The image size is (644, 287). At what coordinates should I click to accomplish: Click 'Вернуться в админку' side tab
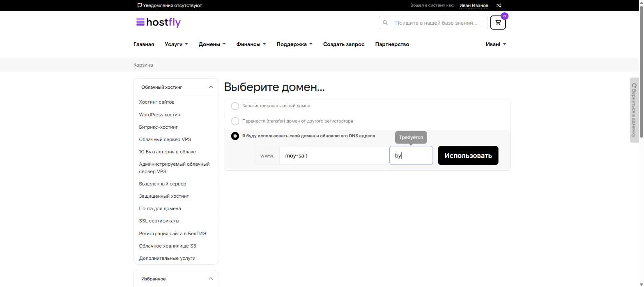click(634, 110)
